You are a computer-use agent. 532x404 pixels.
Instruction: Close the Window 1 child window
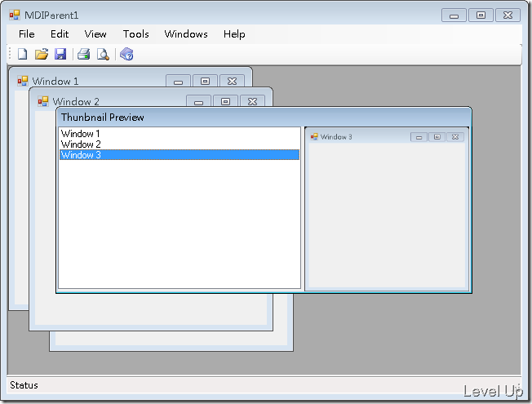tap(232, 82)
